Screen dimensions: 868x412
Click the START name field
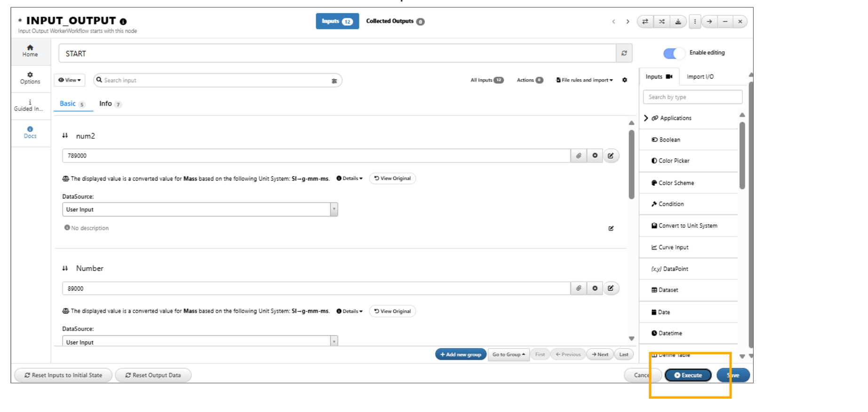337,53
